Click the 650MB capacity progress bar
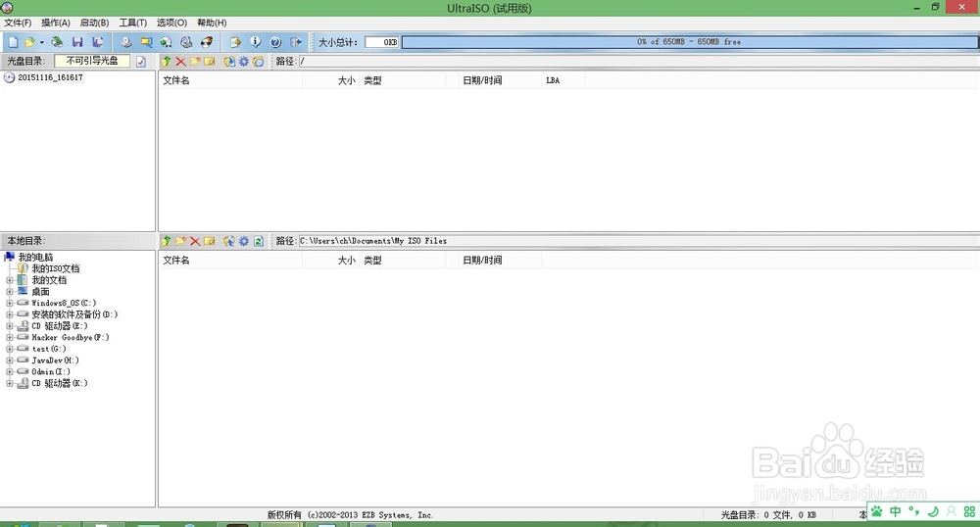The image size is (980, 527). [x=689, y=42]
